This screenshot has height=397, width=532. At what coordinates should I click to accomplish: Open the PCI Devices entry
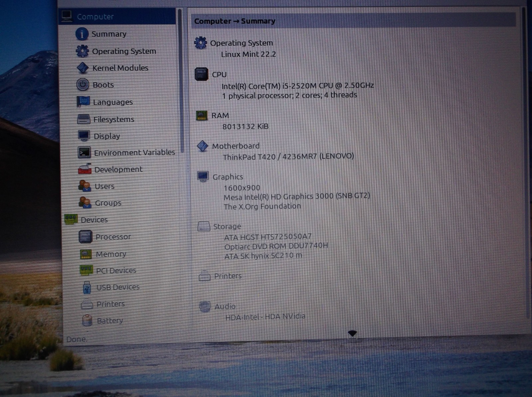pos(116,271)
